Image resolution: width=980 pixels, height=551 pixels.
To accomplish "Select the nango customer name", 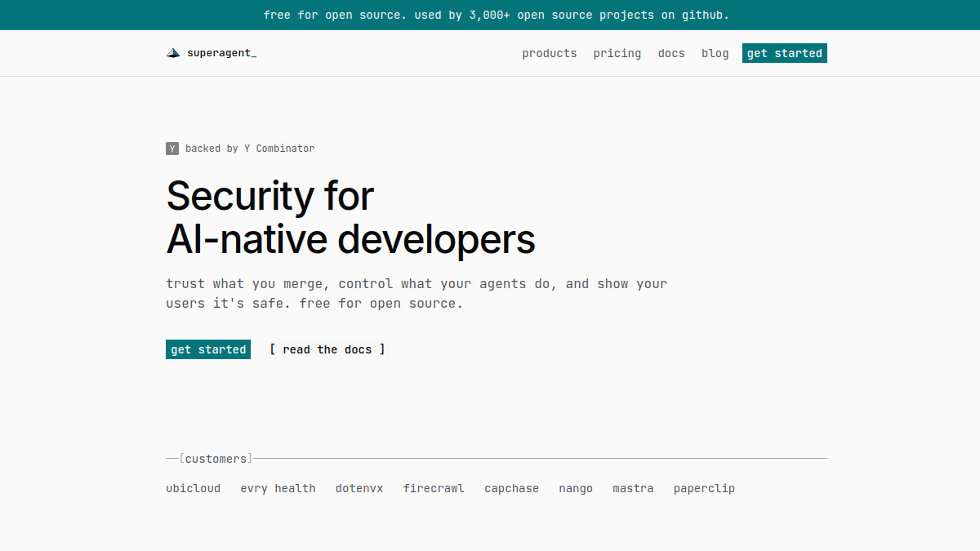I will point(576,488).
